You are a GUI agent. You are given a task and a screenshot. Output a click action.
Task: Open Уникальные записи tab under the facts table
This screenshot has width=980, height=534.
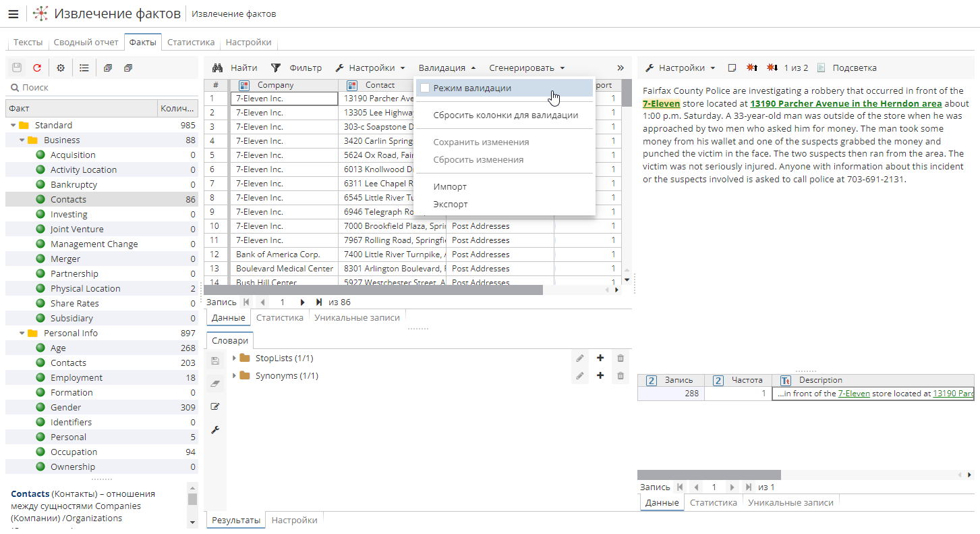point(357,318)
